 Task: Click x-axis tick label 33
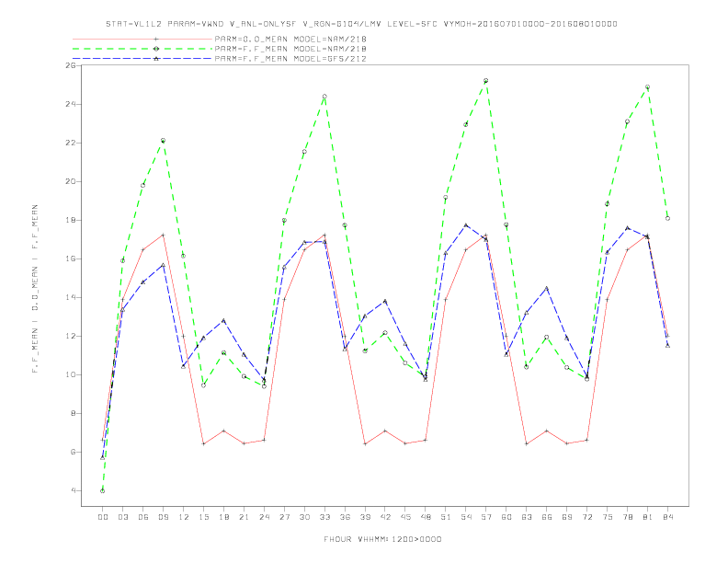coord(324,517)
